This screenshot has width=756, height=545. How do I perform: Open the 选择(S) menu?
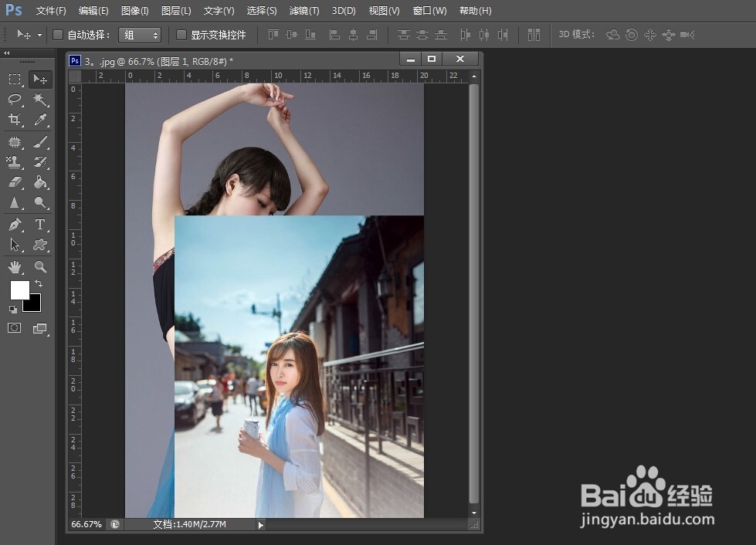coord(262,11)
